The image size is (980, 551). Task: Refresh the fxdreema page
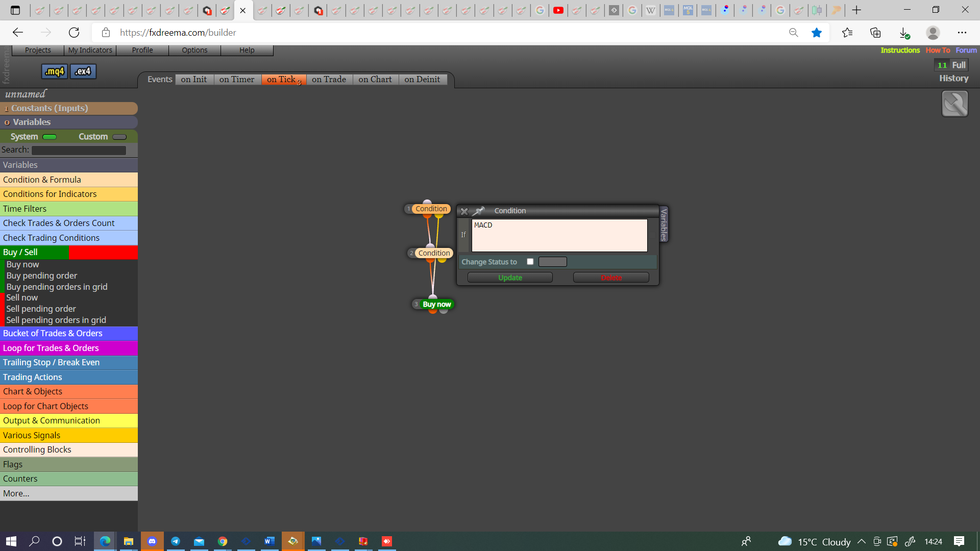(74, 33)
